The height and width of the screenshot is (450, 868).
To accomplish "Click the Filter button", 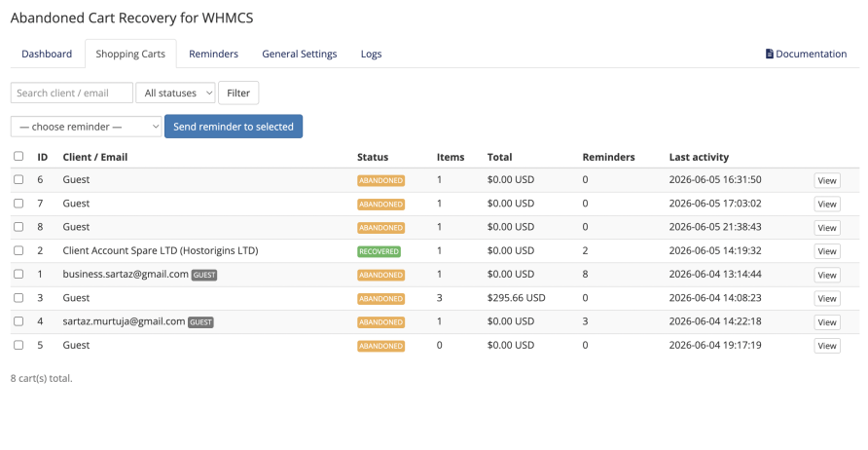I will pos(238,93).
